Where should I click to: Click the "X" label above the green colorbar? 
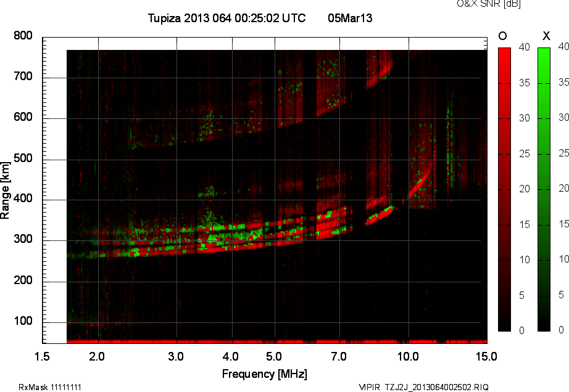(546, 36)
